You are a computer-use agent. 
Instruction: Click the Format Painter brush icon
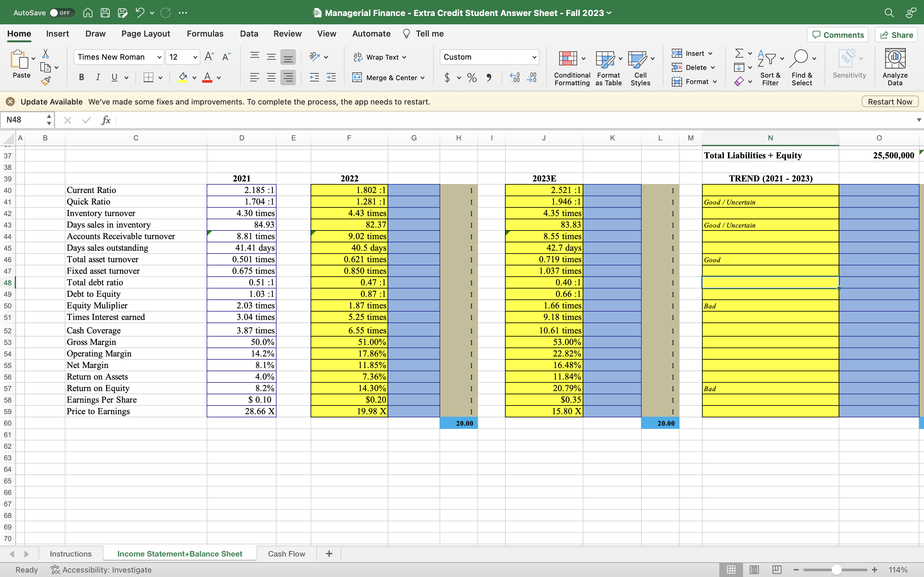46,81
